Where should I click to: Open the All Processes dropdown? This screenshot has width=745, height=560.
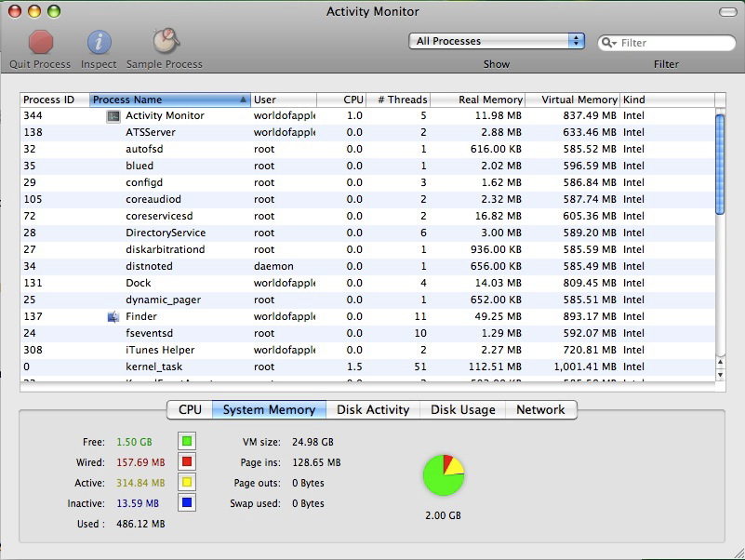click(x=497, y=41)
